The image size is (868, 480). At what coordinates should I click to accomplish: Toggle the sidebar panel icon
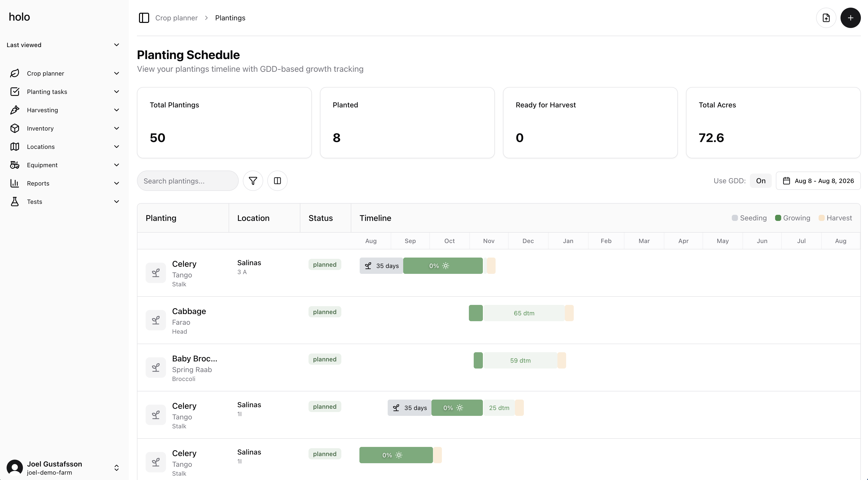point(144,18)
